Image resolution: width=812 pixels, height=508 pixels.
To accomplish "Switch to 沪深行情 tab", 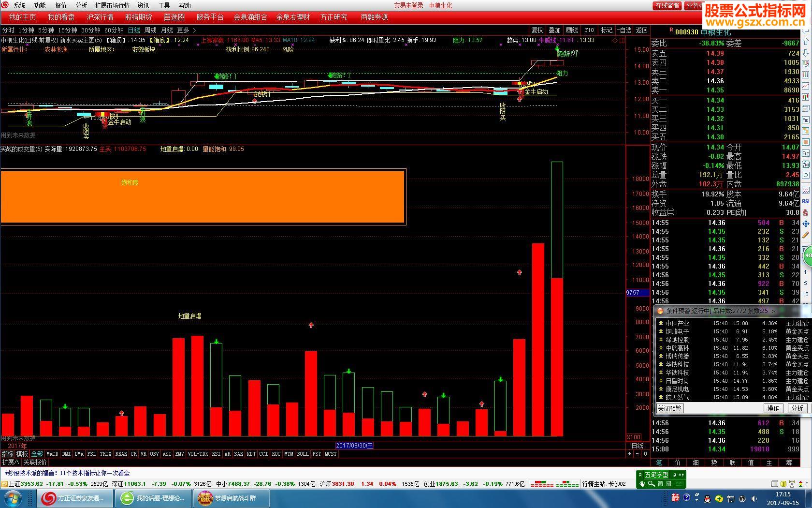I will (100, 17).
